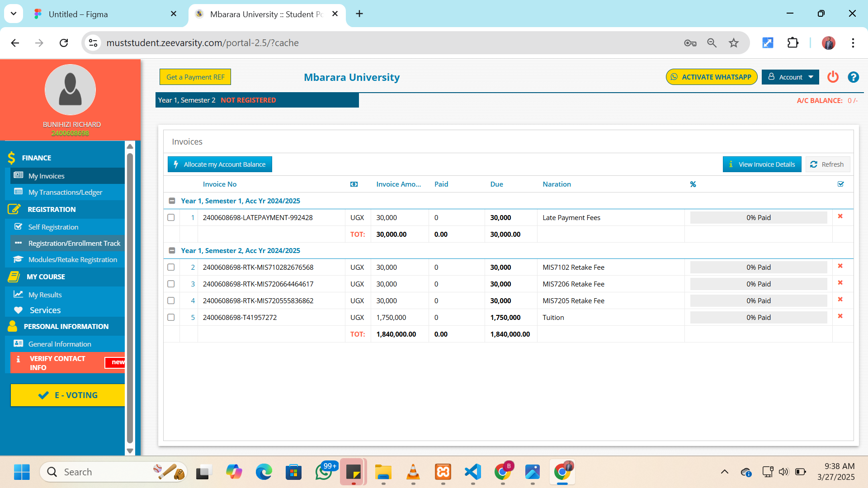This screenshot has height=488, width=868.
Task: Check the Tuition invoice row checkbox
Action: (x=171, y=318)
